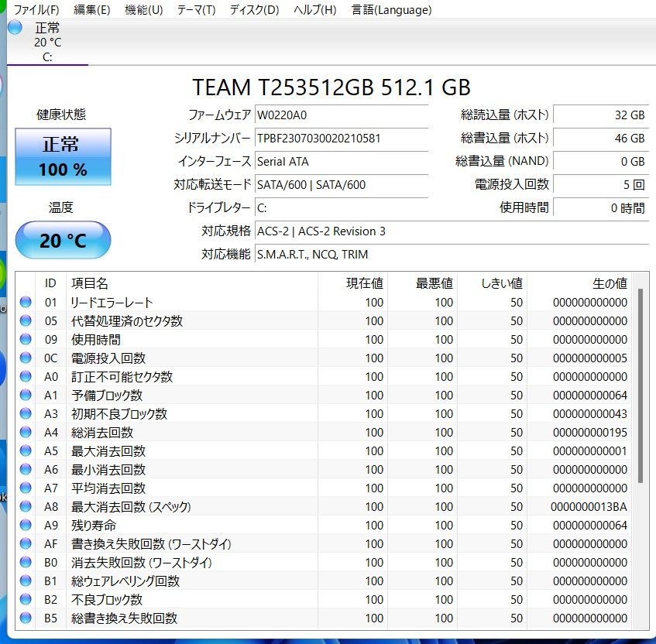Click the status orb for attribute 01 リードエラーレート
The image size is (656, 644).
click(x=26, y=302)
